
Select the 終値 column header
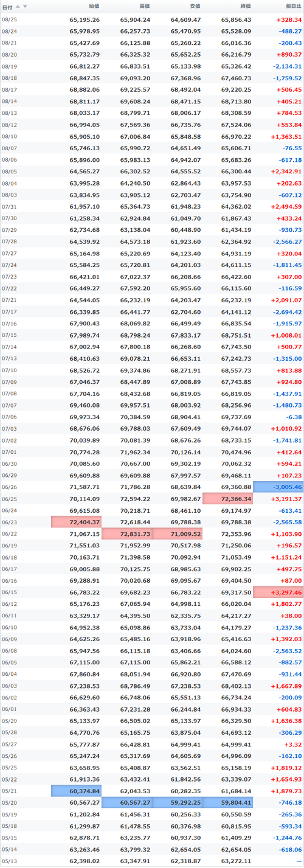coord(245,6)
